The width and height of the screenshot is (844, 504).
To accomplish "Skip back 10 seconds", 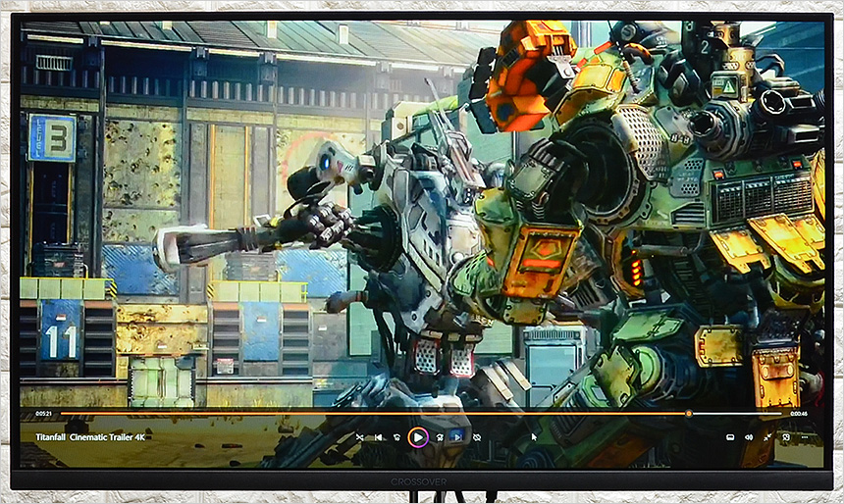I will [x=396, y=437].
